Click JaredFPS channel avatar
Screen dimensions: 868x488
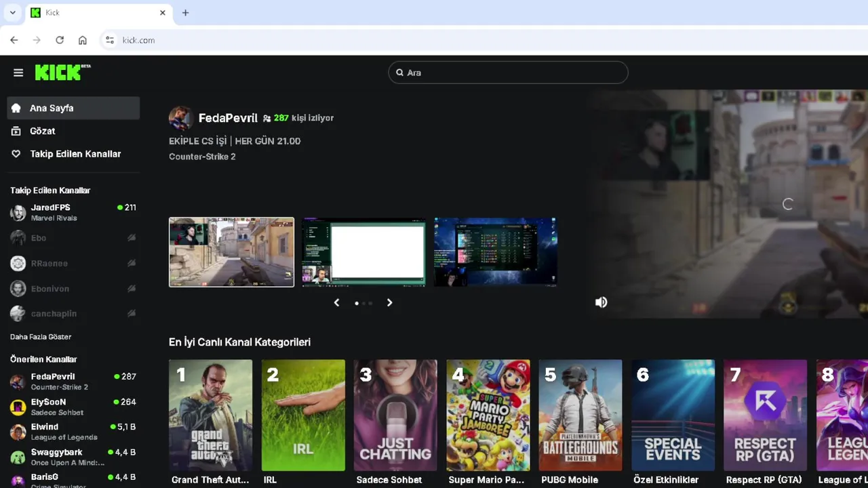pyautogui.click(x=18, y=213)
